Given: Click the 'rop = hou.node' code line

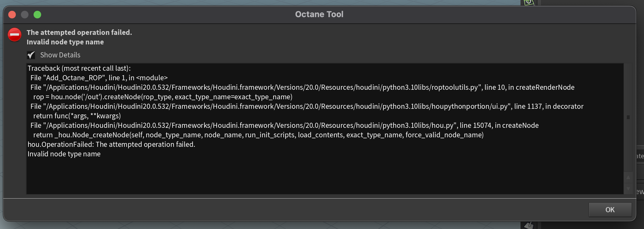Looking at the screenshot, I should point(163,97).
